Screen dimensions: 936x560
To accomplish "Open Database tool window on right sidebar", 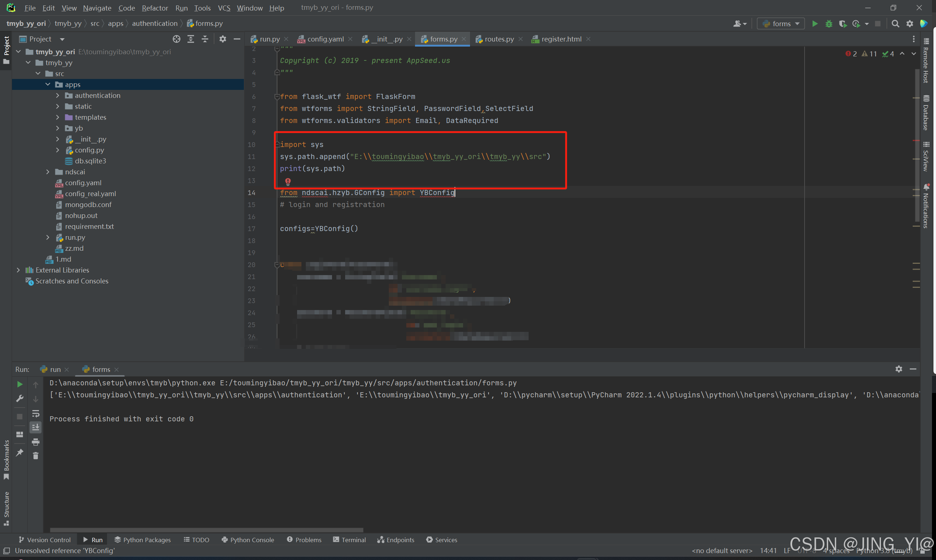I will [926, 112].
